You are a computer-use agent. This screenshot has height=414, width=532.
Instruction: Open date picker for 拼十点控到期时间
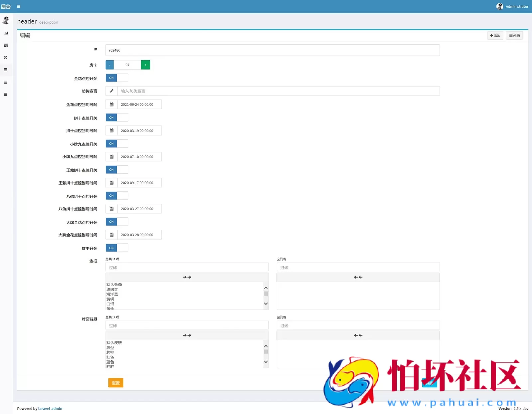[x=111, y=130]
